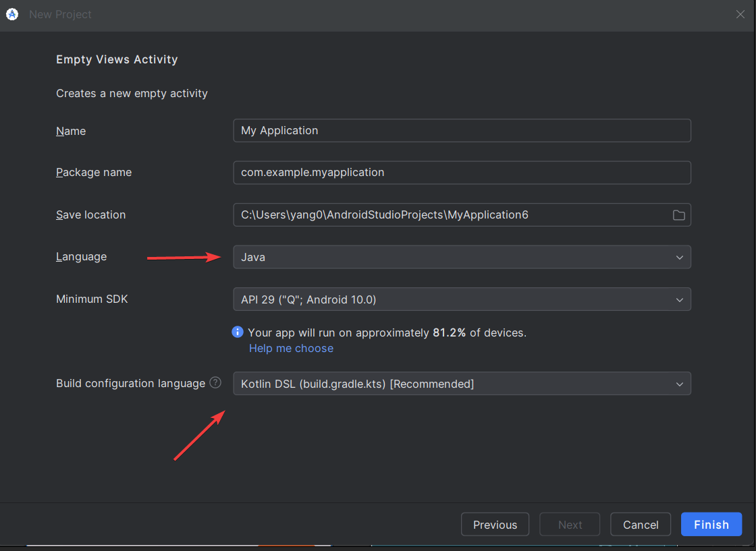Click the Cancel button
This screenshot has height=551, width=756.
[641, 525]
